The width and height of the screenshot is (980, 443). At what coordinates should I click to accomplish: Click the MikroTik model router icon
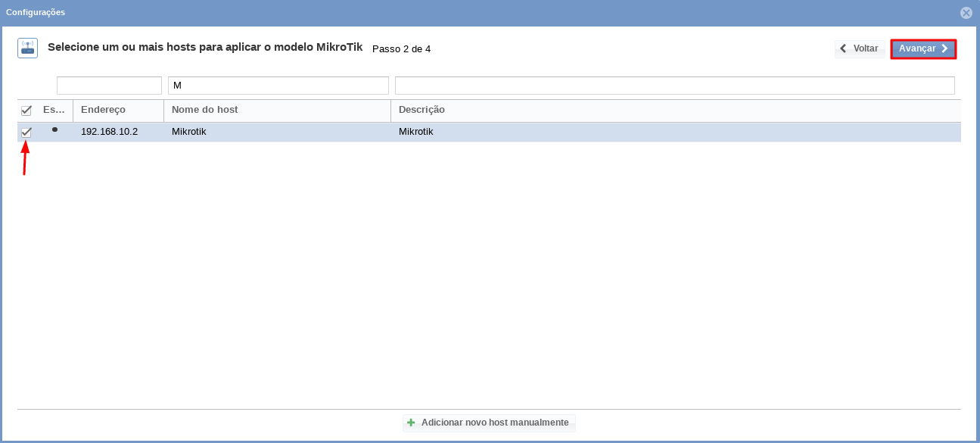(x=27, y=48)
